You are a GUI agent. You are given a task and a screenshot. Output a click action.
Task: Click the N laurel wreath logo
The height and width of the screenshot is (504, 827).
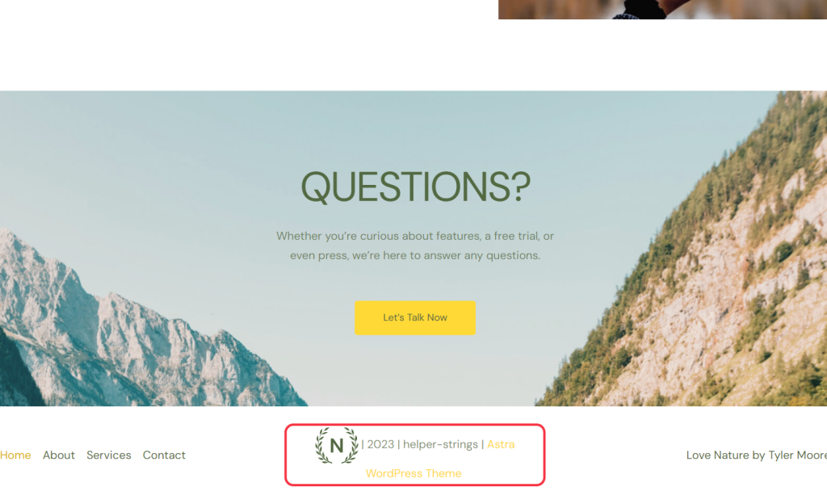[x=337, y=446]
